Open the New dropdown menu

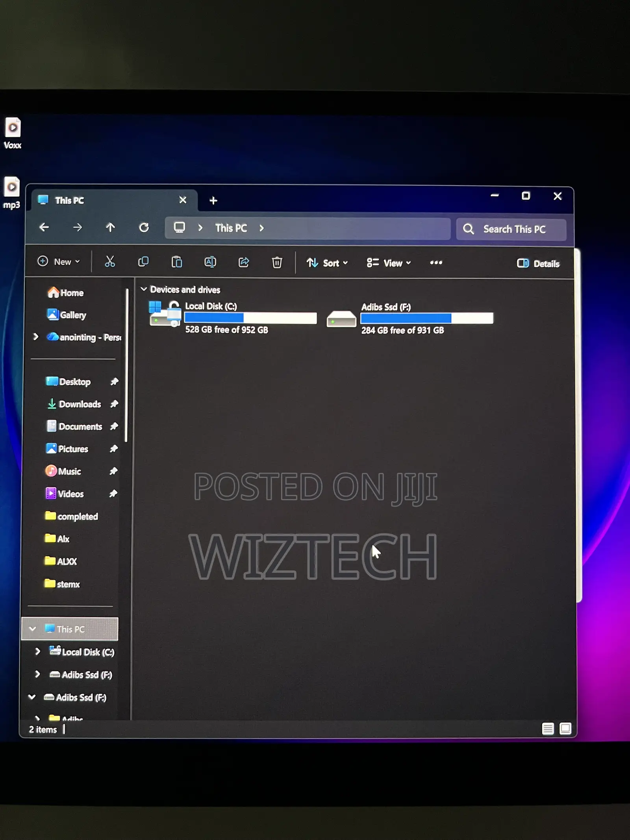pyautogui.click(x=59, y=261)
